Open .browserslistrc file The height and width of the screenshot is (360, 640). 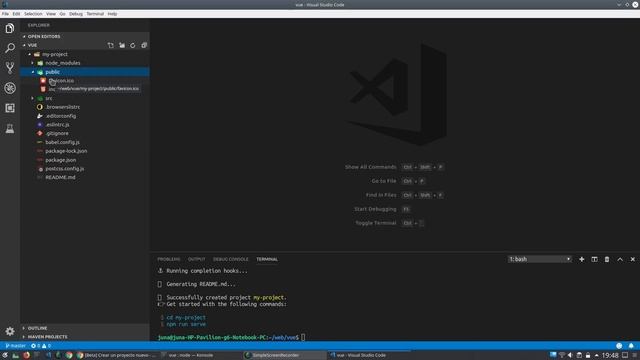85,107
